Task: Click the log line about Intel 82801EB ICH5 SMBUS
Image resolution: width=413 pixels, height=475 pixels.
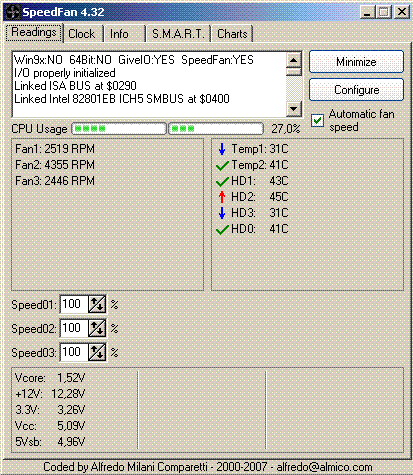Action: click(122, 99)
